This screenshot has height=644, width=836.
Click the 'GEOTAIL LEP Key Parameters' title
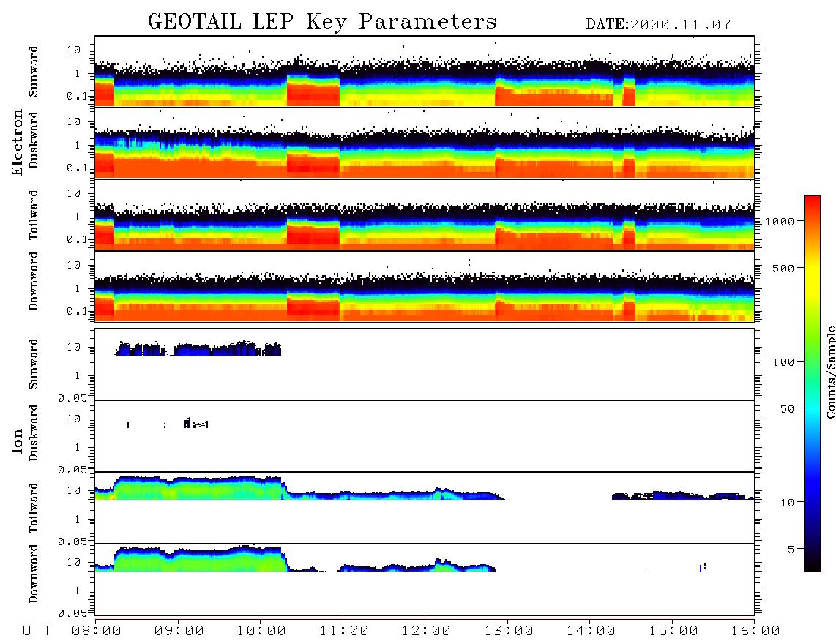pyautogui.click(x=322, y=22)
